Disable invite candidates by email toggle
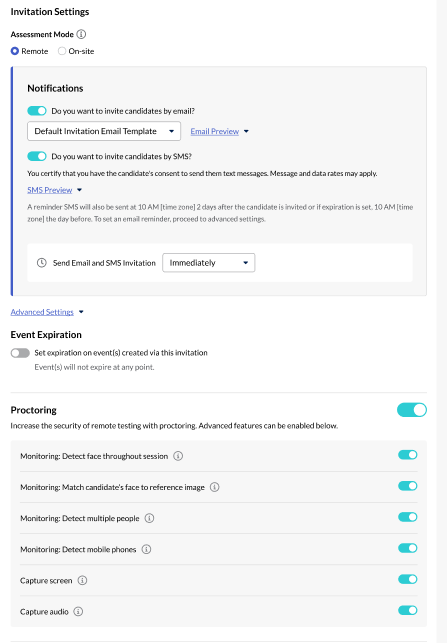 pyautogui.click(x=37, y=111)
